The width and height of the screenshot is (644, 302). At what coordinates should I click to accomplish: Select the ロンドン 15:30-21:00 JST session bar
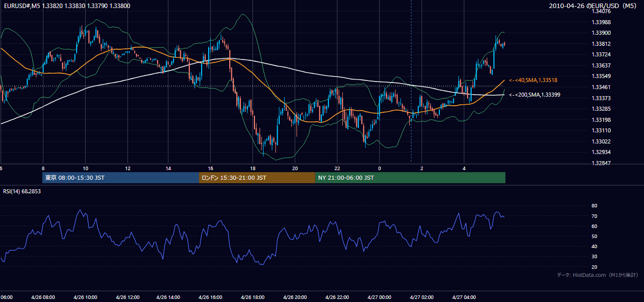pos(257,178)
